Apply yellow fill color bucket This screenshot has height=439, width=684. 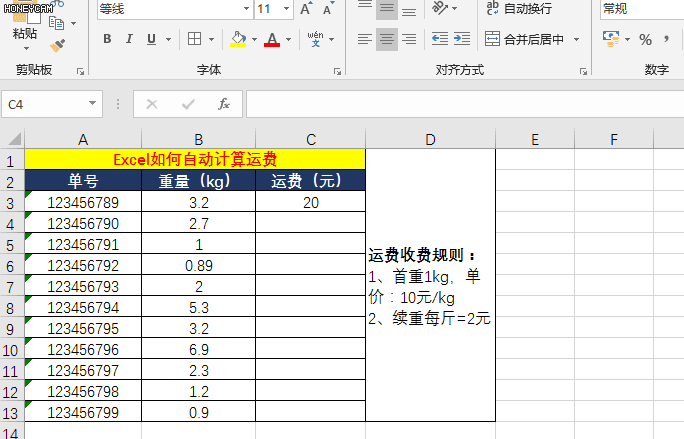point(238,39)
